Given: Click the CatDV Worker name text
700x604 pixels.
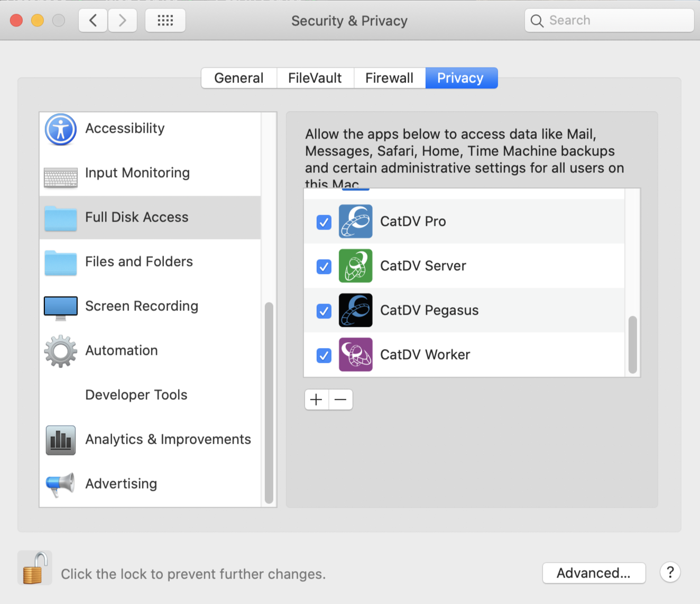Looking at the screenshot, I should [x=425, y=354].
